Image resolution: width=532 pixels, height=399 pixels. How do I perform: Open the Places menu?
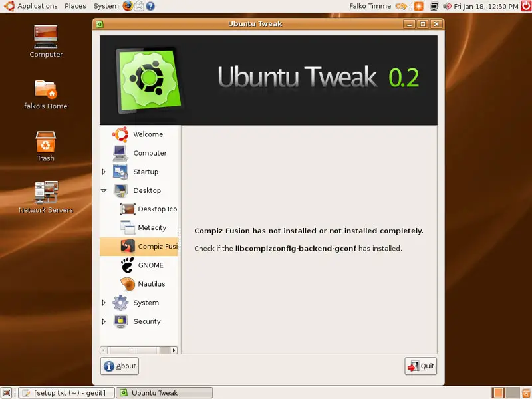pos(75,6)
